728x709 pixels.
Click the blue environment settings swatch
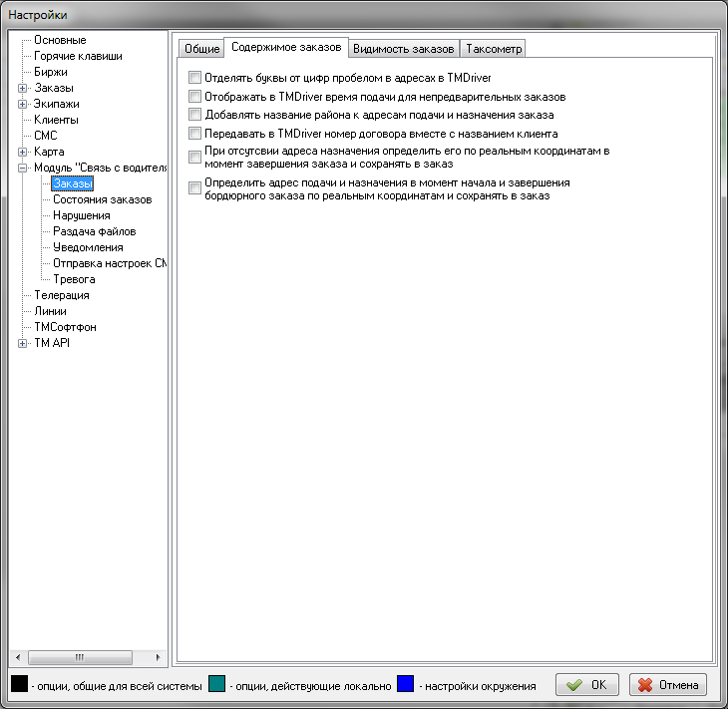coord(405,684)
